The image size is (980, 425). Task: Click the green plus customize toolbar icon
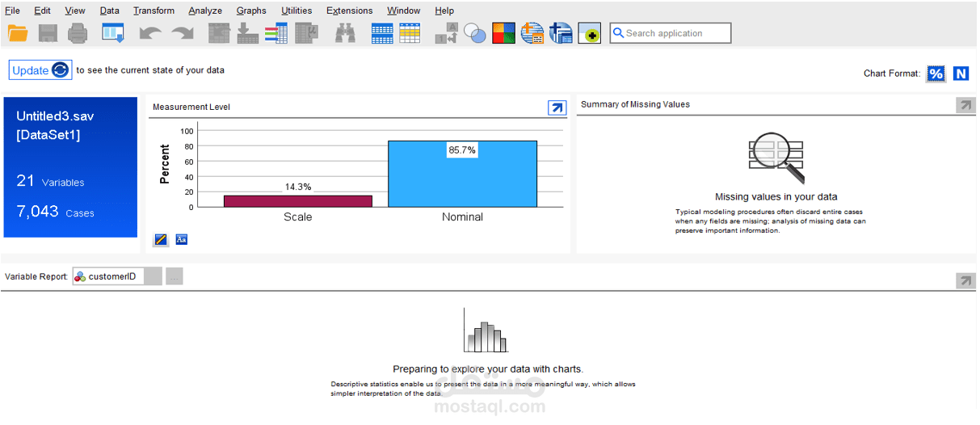tap(589, 33)
